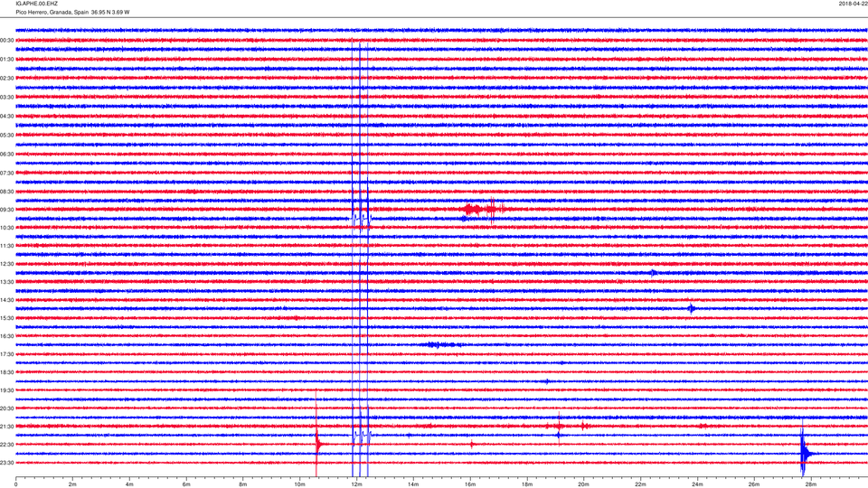Click the 22m tick label on the axis
Screen dimensions: 868x488
coord(640,484)
